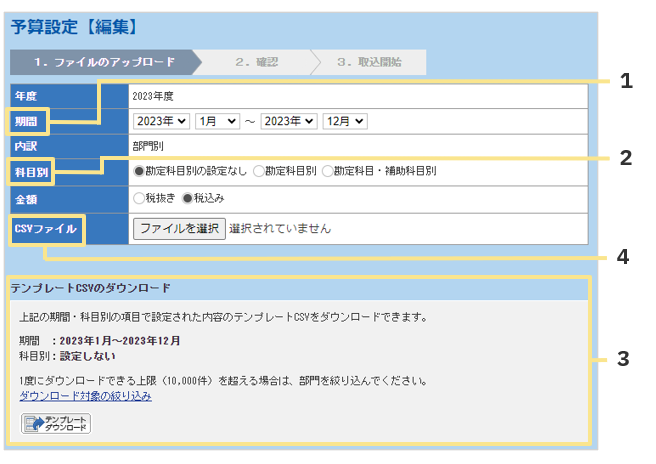The height and width of the screenshot is (464, 656).
Task: Click the テンプレートダウンロード icon button
Action: [56, 424]
